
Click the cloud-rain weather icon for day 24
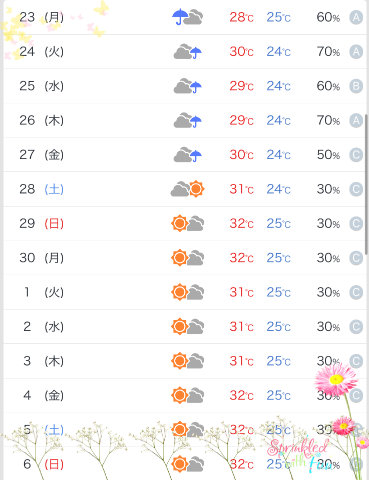(188, 51)
